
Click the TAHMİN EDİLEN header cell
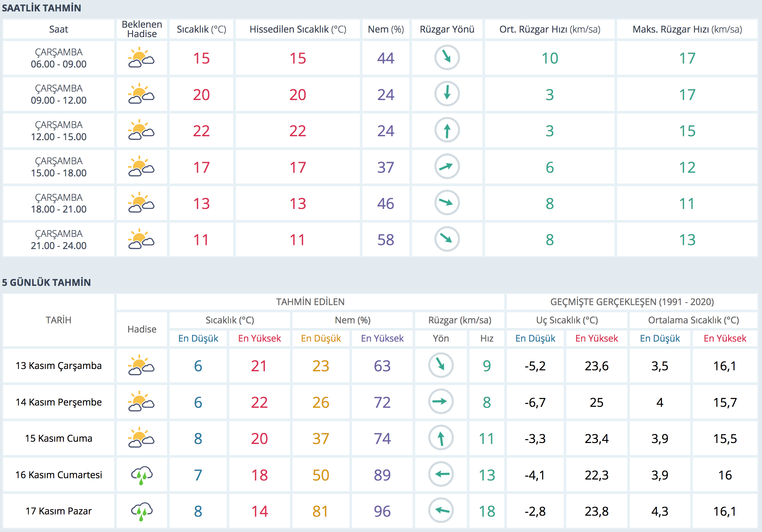[310, 302]
